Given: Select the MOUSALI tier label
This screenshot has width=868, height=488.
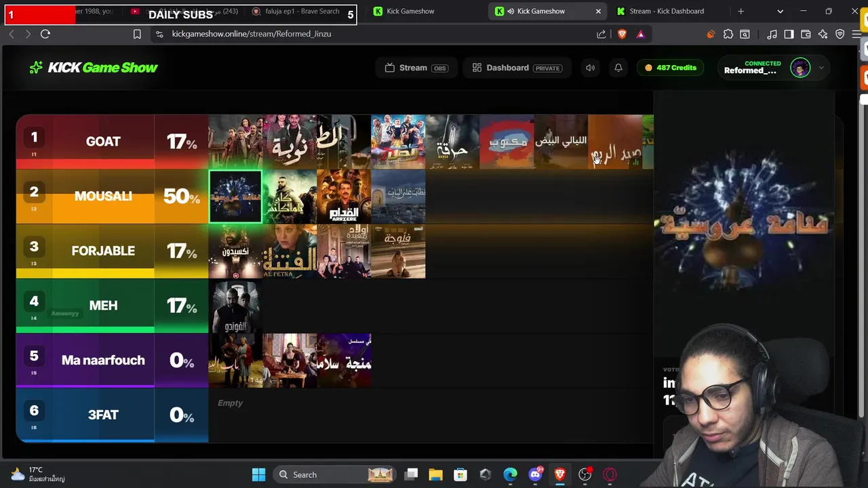Looking at the screenshot, I should [x=103, y=197].
